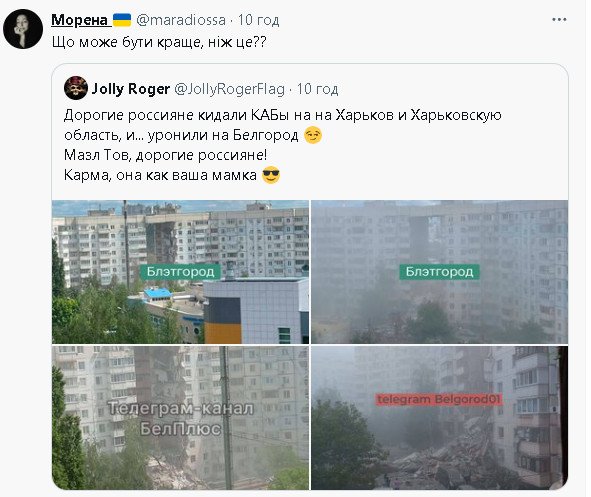Open the tweet's three-dot more menu
This screenshot has height=497, width=591.
click(559, 20)
